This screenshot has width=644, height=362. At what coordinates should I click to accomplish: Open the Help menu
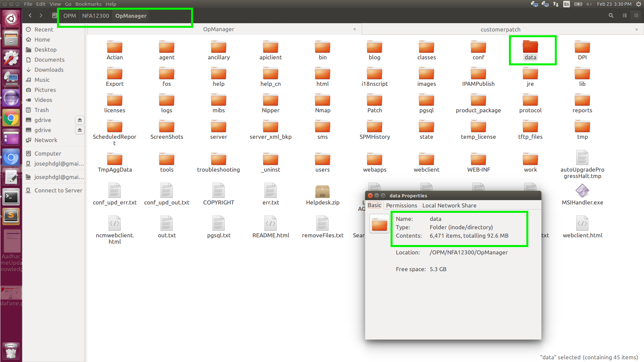111,4
